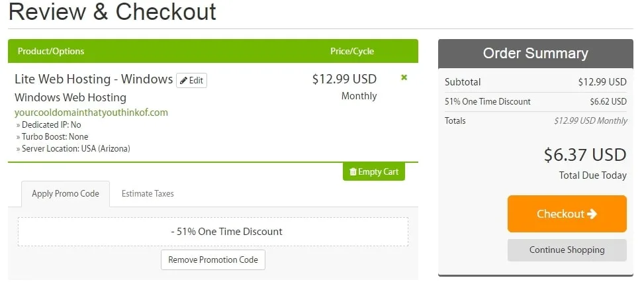Remove item with green X icon
This screenshot has height=282, width=644.
click(x=404, y=77)
